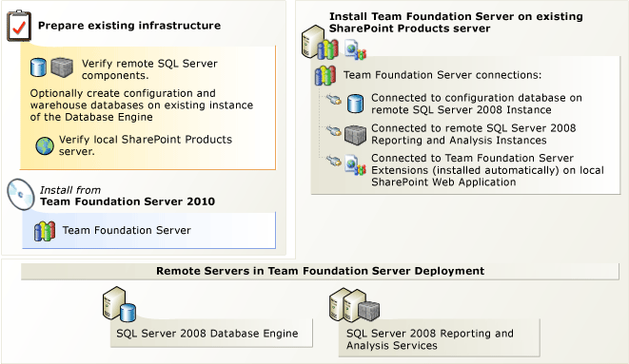This screenshot has width=629, height=364.
Task: Click the blue database cylinder beside Verify remote SQL
Action: (x=38, y=67)
